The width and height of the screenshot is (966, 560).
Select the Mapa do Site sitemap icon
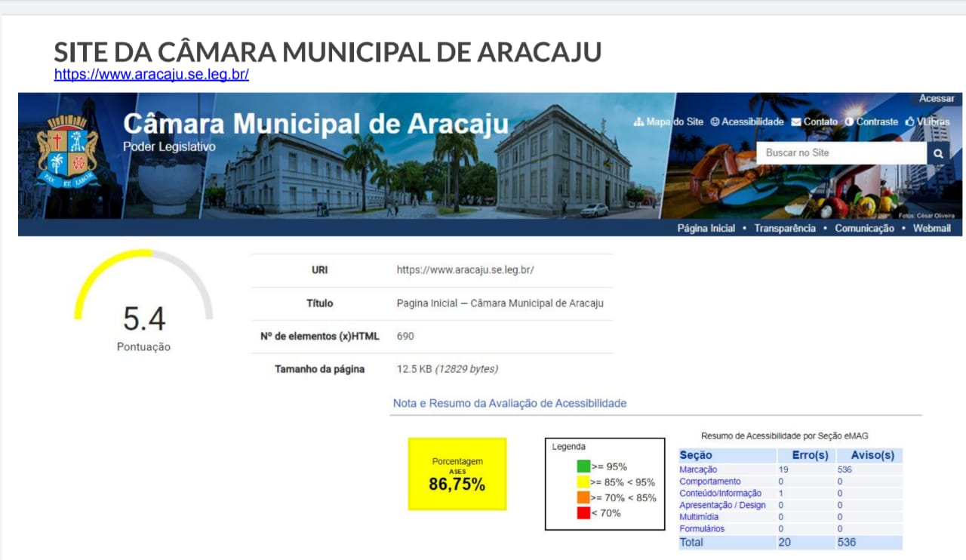tap(641, 121)
